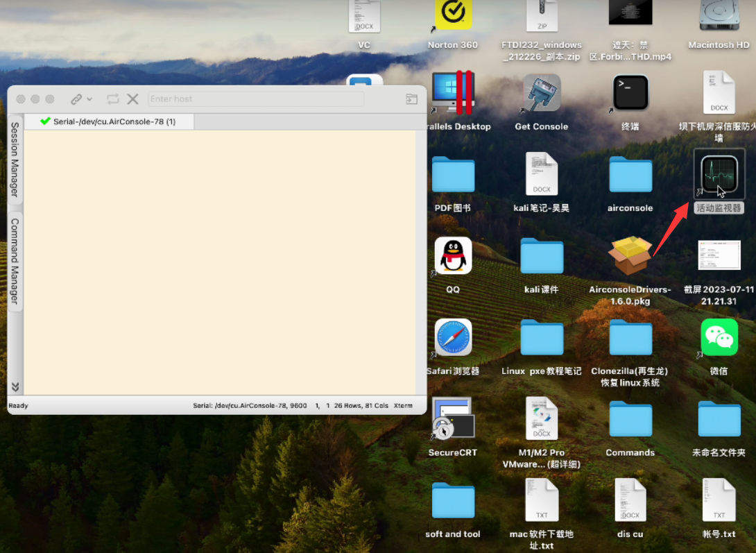Select the Safari浏览器 icon
This screenshot has width=756, height=553.
(x=453, y=337)
